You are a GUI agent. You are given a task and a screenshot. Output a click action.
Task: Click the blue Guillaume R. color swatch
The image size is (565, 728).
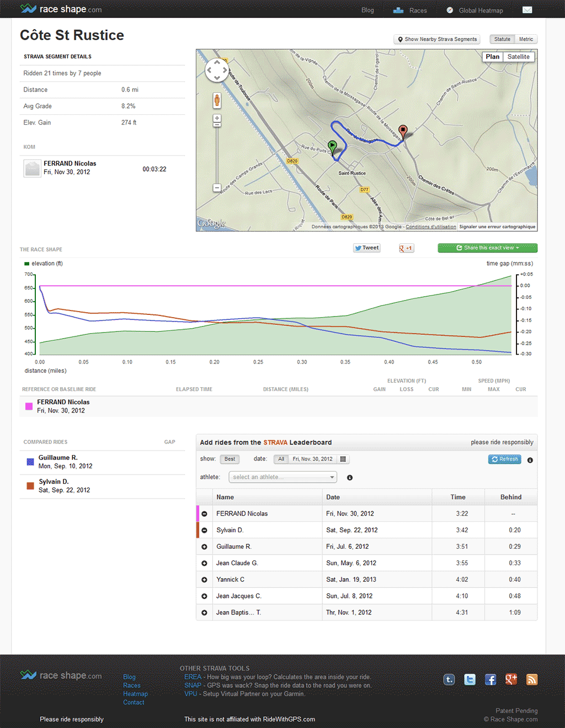30,462
